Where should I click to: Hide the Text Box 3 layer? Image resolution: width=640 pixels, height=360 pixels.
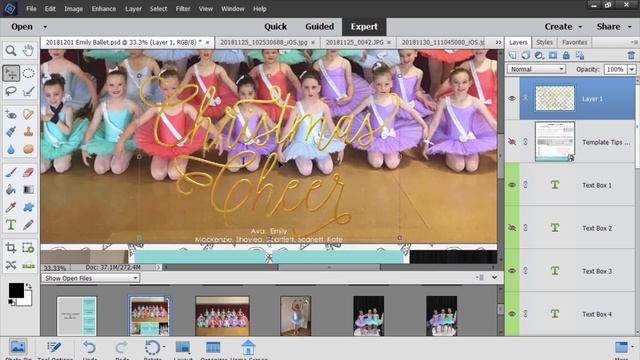coord(512,271)
